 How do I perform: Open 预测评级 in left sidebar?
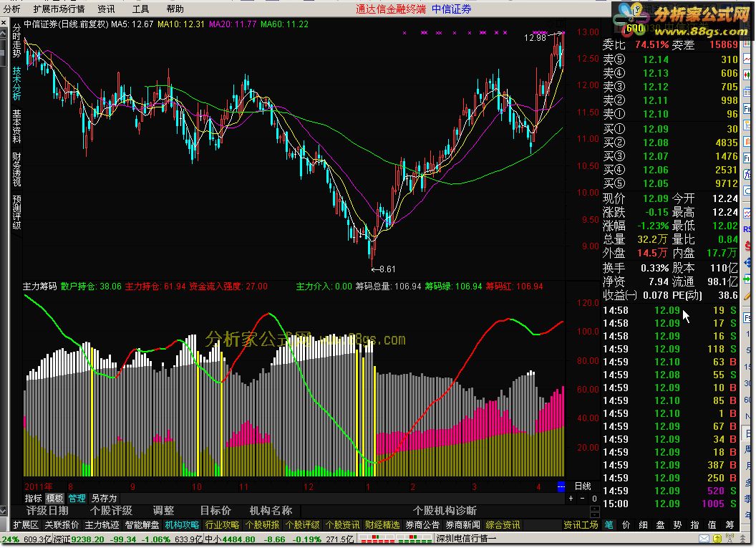tap(16, 212)
